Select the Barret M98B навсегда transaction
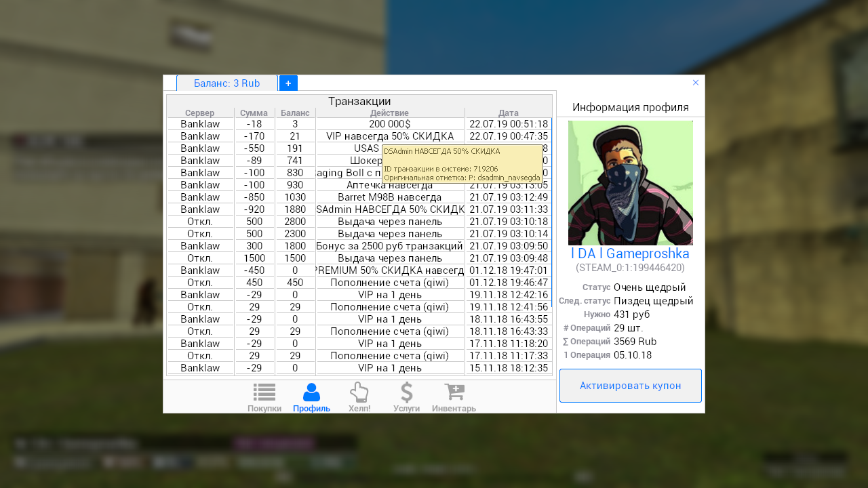Screen dimensions: 868x488 click(x=389, y=197)
